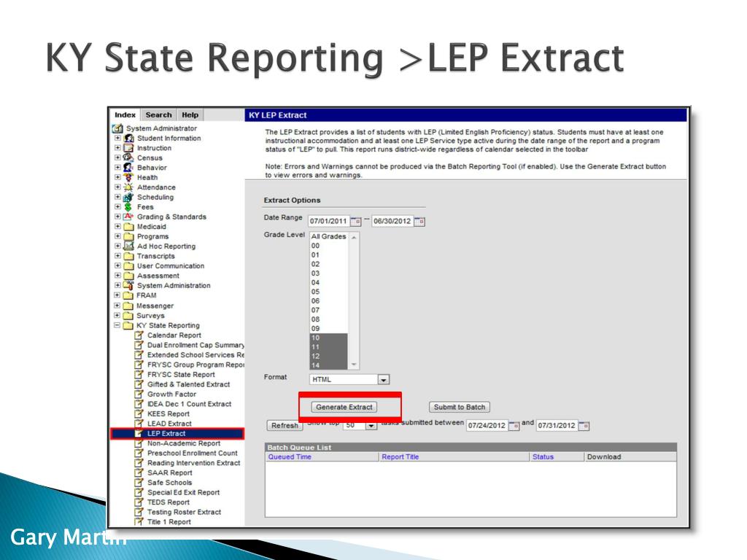747x560 pixels.
Task: Click the System Administrator root icon
Action: click(x=117, y=128)
